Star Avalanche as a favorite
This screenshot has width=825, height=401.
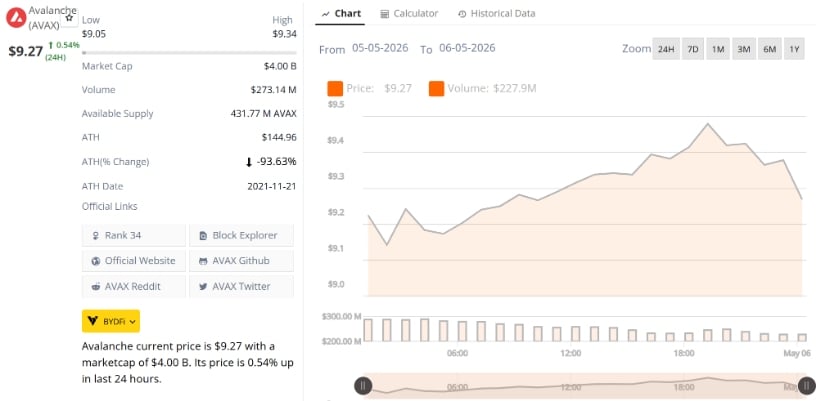tap(69, 18)
